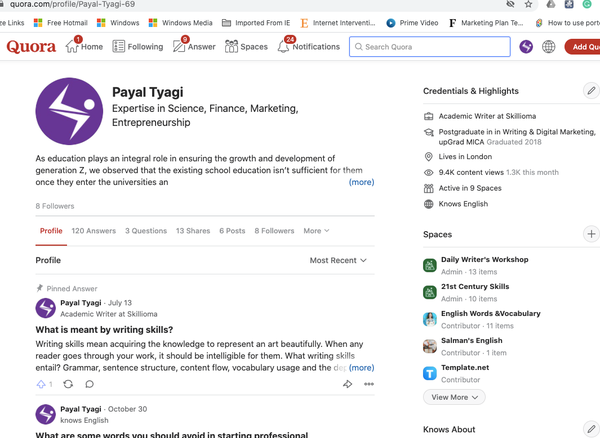
Task: Open the Spaces people icon
Action: coord(231,46)
